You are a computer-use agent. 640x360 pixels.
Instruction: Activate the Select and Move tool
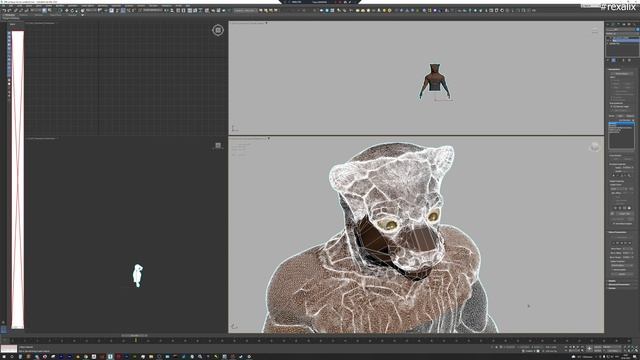pyautogui.click(x=67, y=10)
